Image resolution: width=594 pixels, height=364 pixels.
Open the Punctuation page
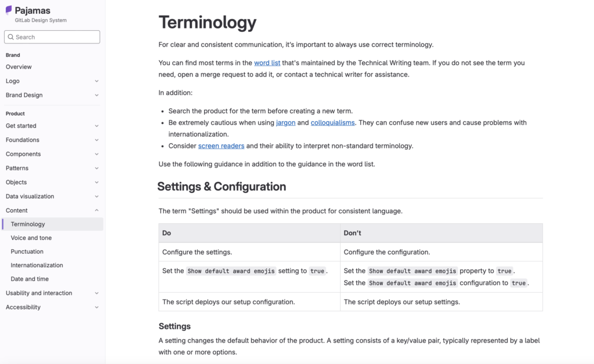tap(27, 251)
